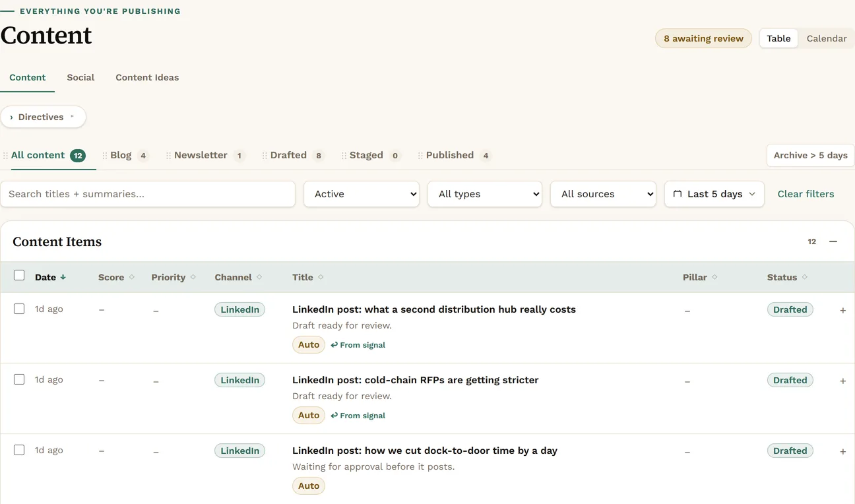Click plus icon on cold-chain RFPs row
Viewport: 855px width, 504px height.
pyautogui.click(x=843, y=381)
